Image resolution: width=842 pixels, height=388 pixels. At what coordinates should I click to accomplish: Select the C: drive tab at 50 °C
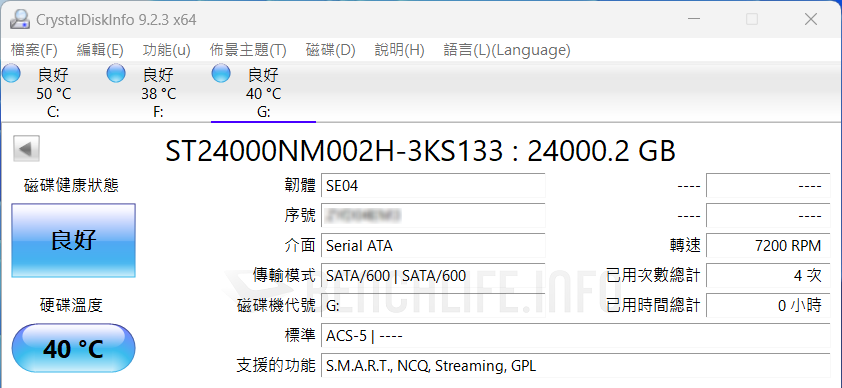coord(53,92)
